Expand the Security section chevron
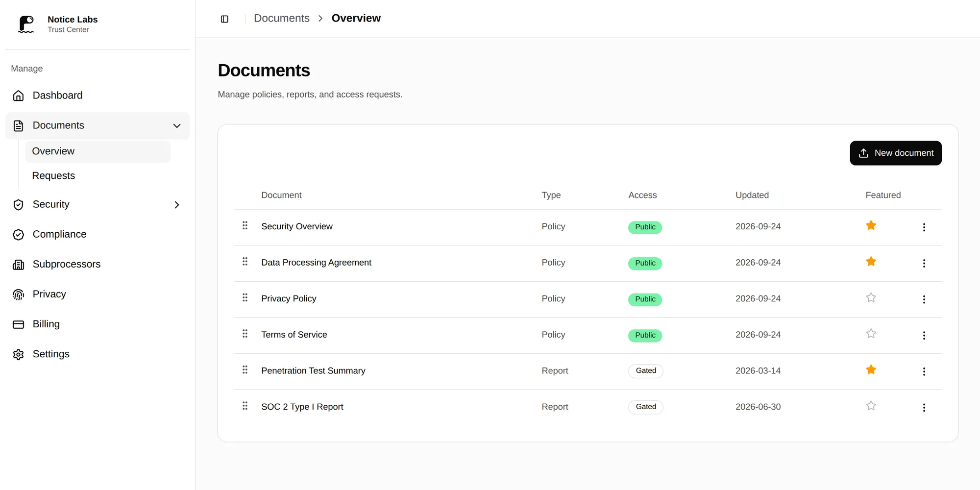980x490 pixels. (x=177, y=205)
